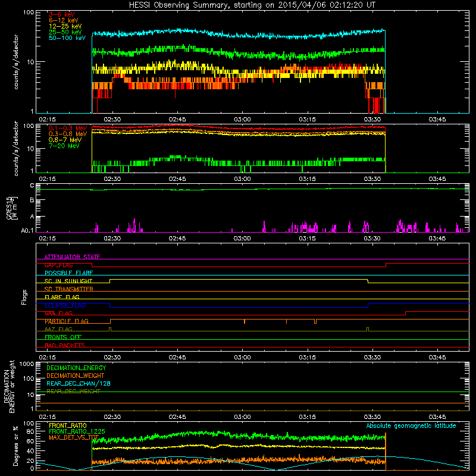Click the DECIMATION ENERGY or weight axis label

9,386
